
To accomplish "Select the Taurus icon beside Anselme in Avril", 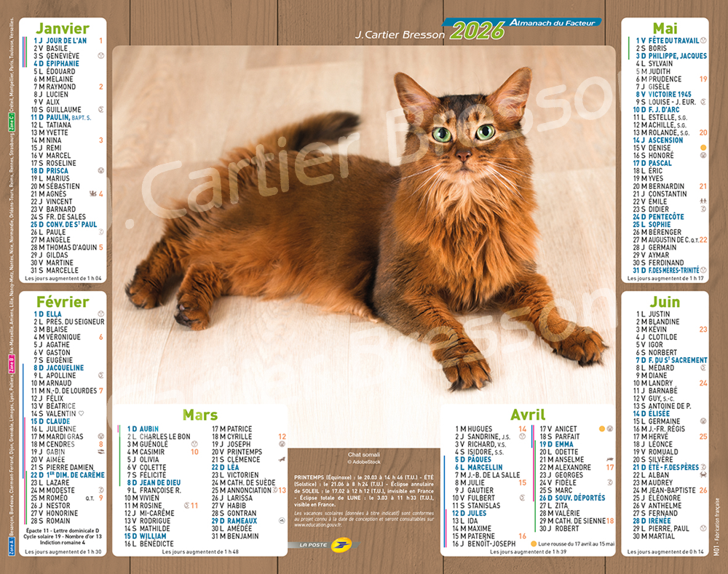I will (609, 460).
